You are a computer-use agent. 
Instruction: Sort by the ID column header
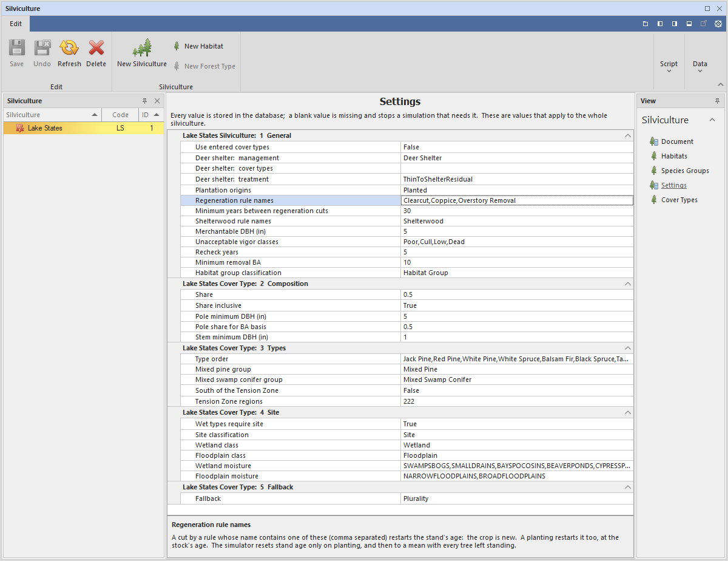[x=150, y=115]
